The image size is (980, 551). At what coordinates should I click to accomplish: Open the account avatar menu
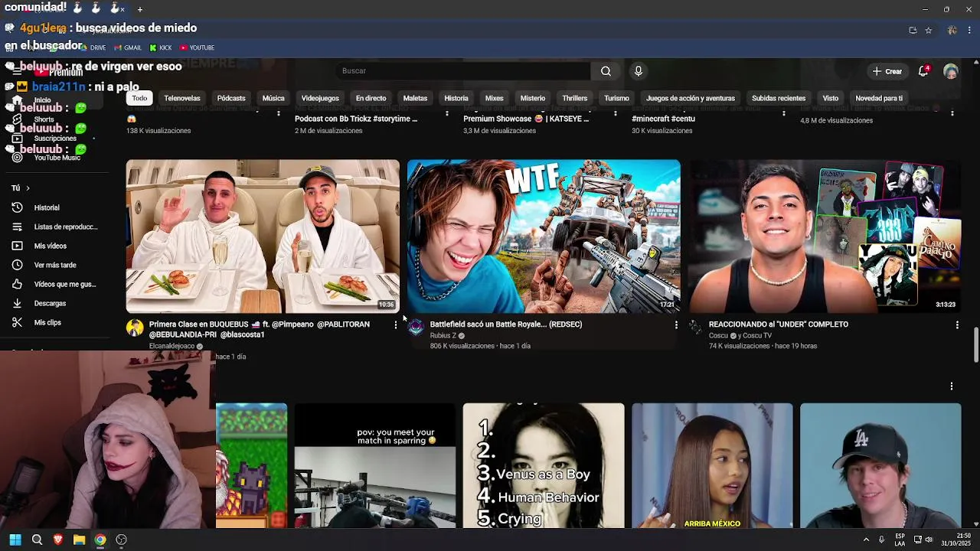click(951, 71)
